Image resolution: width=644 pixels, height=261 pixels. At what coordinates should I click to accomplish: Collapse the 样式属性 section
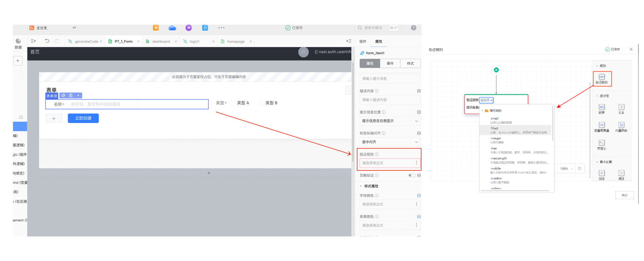[x=361, y=186]
